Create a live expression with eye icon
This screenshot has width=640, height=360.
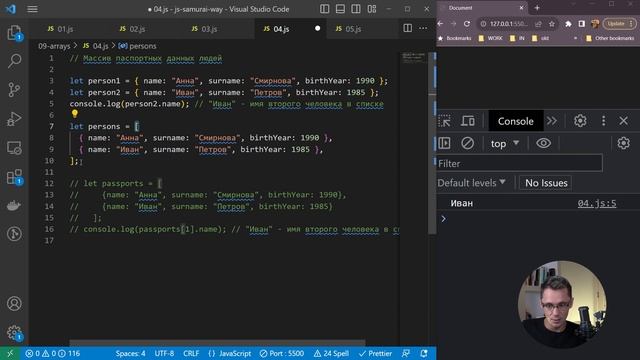tap(543, 143)
